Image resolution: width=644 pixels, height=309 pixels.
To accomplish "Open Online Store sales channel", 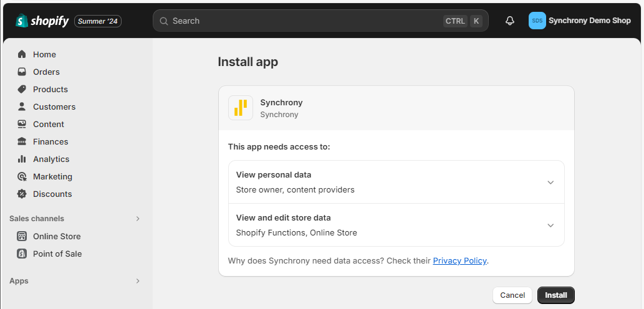I will tap(56, 236).
